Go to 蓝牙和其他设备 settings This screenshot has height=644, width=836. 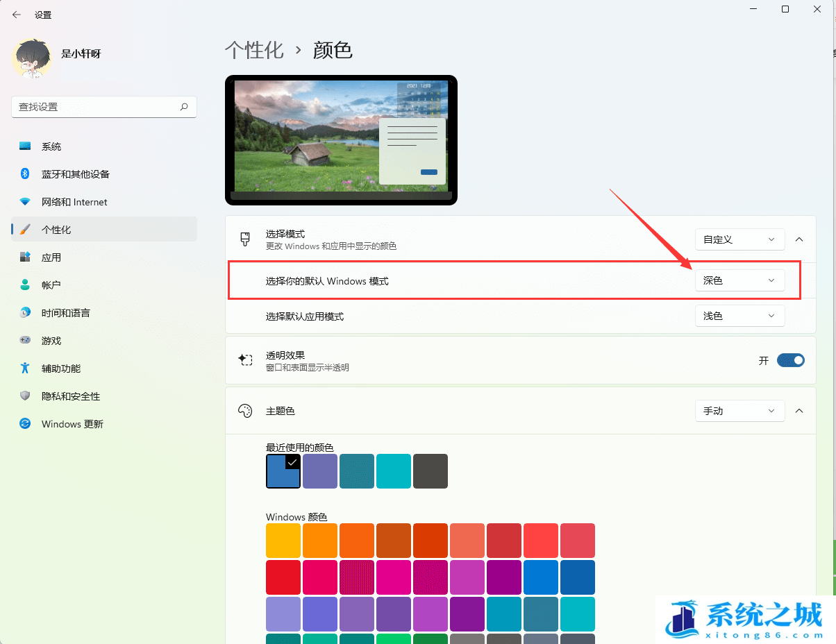[x=104, y=174]
